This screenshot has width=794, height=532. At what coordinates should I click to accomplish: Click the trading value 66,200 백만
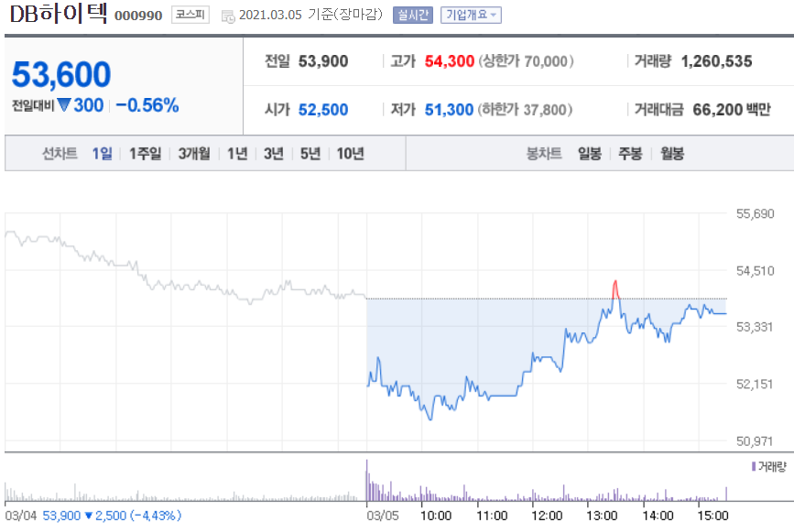pyautogui.click(x=732, y=109)
